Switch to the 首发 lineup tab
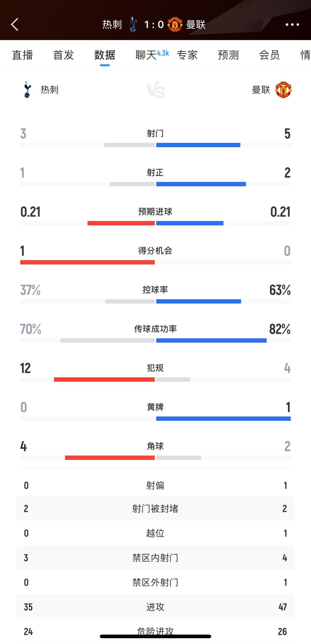This screenshot has height=644, width=311. [x=64, y=55]
